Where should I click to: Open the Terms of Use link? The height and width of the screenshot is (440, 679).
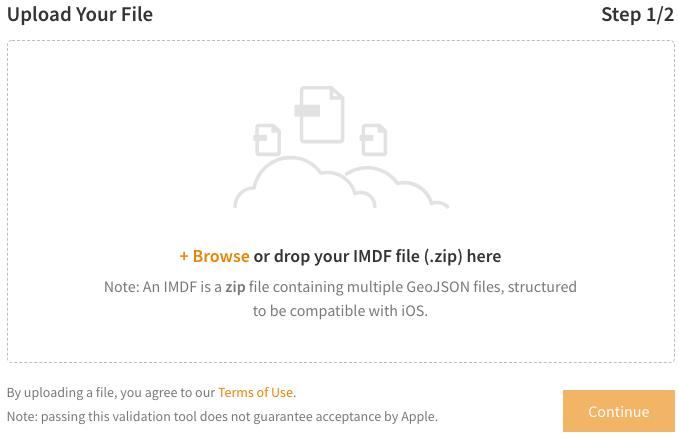[255, 392]
